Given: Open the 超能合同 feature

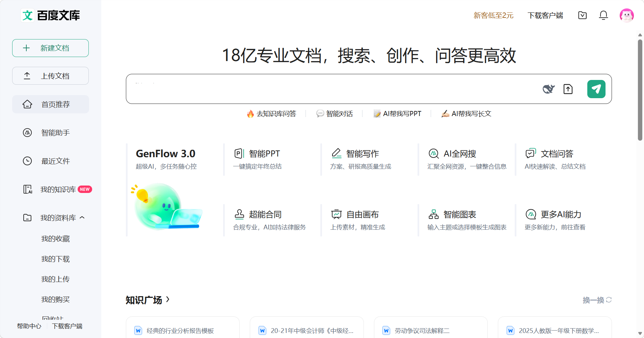Looking at the screenshot, I should tap(265, 214).
